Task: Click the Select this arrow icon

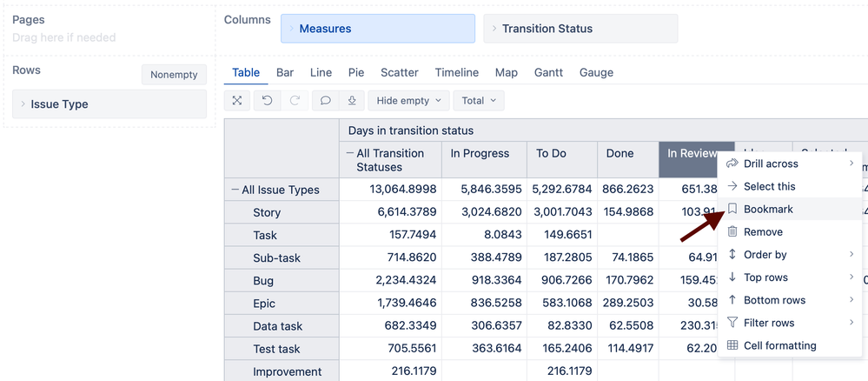Action: coord(732,186)
